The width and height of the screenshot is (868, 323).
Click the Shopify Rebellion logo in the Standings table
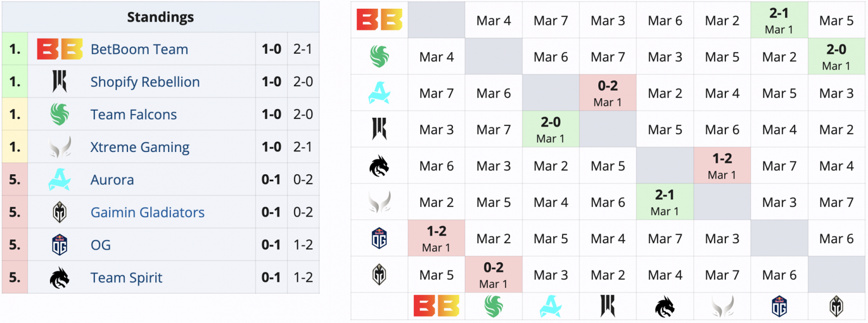click(60, 81)
